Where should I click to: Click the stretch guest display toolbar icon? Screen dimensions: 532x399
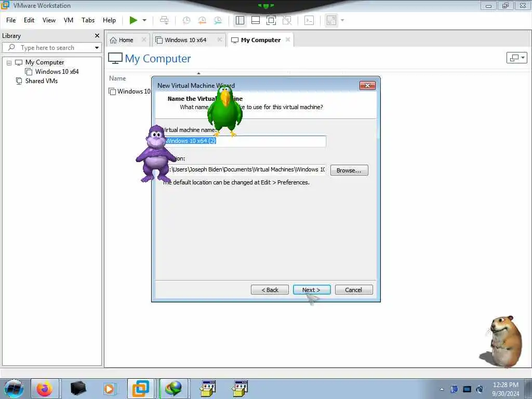pyautogui.click(x=331, y=20)
